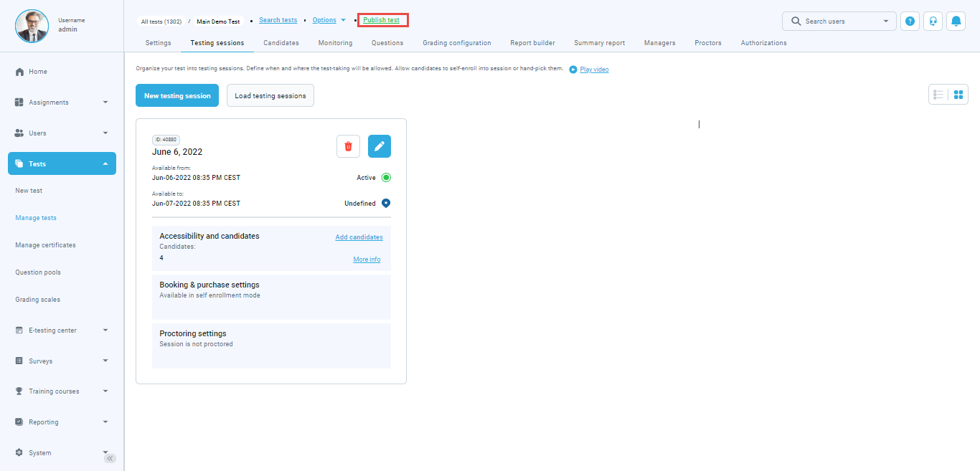Click the Publish test link
980x471 pixels.
coord(382,20)
